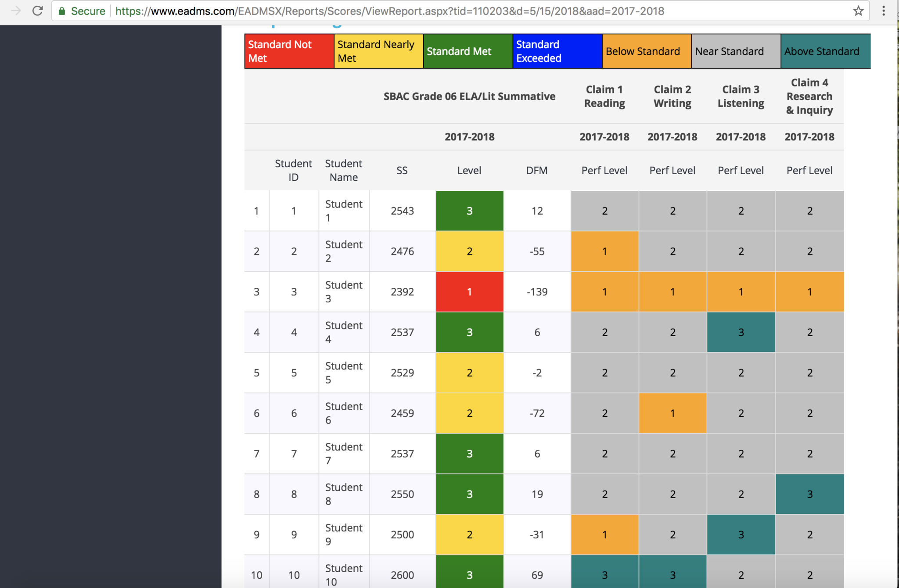Click the forward navigation arrow
This screenshot has width=899, height=588.
tap(16, 11)
